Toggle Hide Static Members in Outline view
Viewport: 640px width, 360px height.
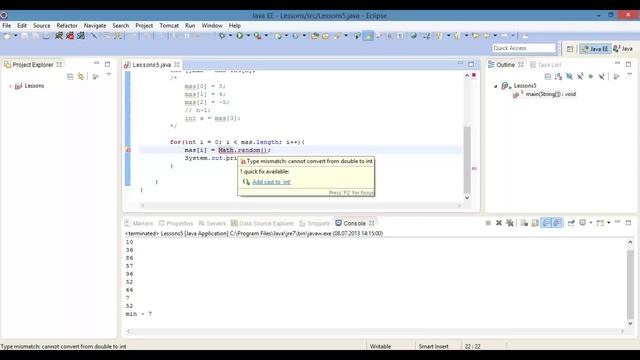pyautogui.click(x=580, y=76)
